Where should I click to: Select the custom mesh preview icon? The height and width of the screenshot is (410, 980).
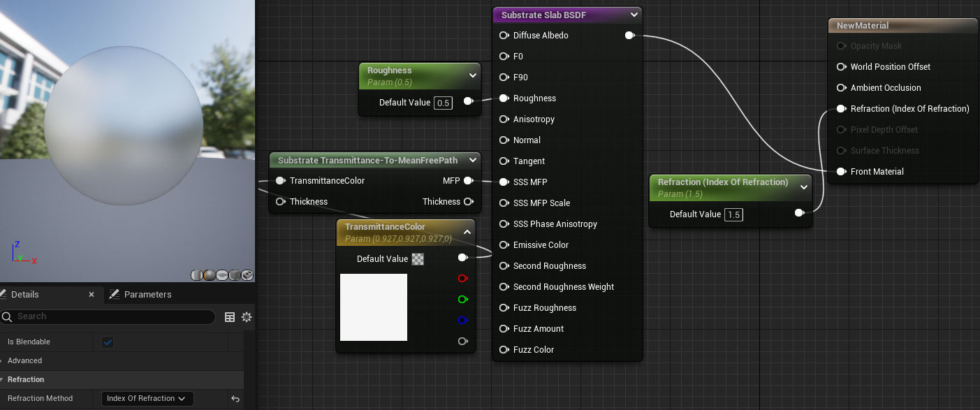(247, 275)
